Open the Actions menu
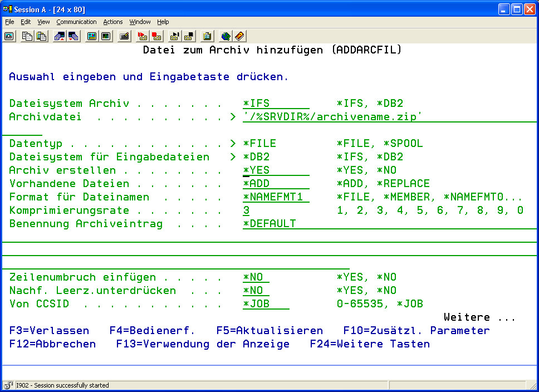 pyautogui.click(x=112, y=22)
